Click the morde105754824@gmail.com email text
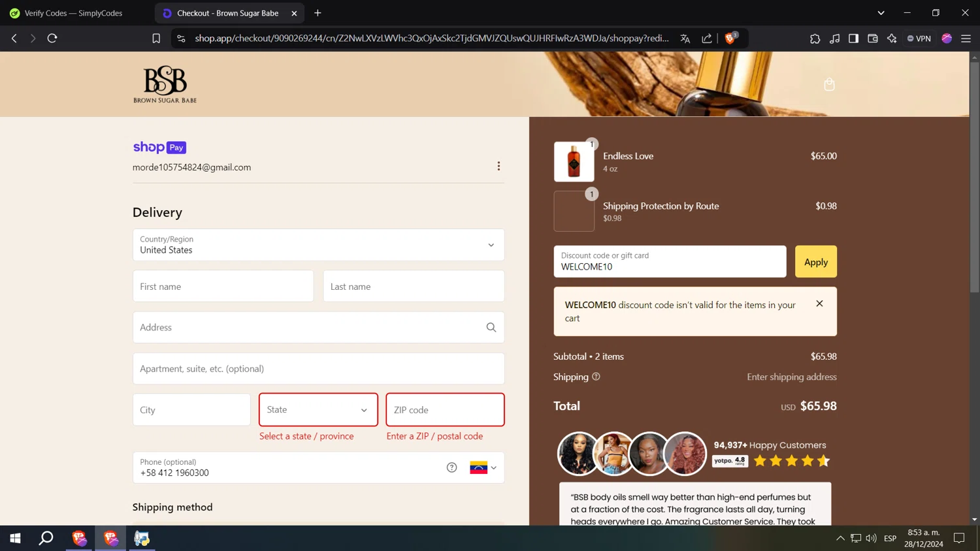The height and width of the screenshot is (551, 980). click(191, 167)
